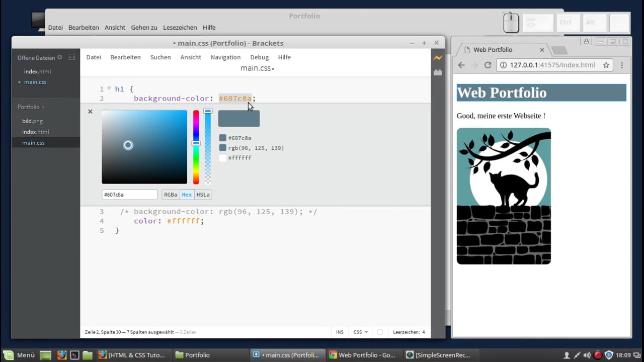Click the commented rgb line 3
The height and width of the screenshot is (362, 644).
tap(218, 212)
